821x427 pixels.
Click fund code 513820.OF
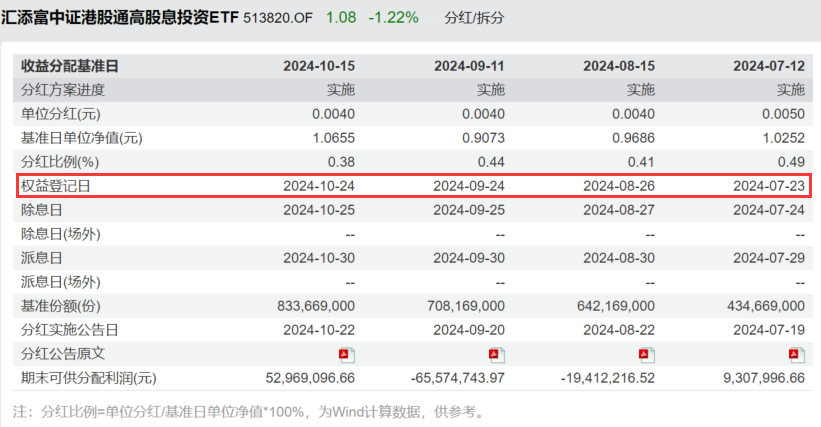pyautogui.click(x=278, y=18)
